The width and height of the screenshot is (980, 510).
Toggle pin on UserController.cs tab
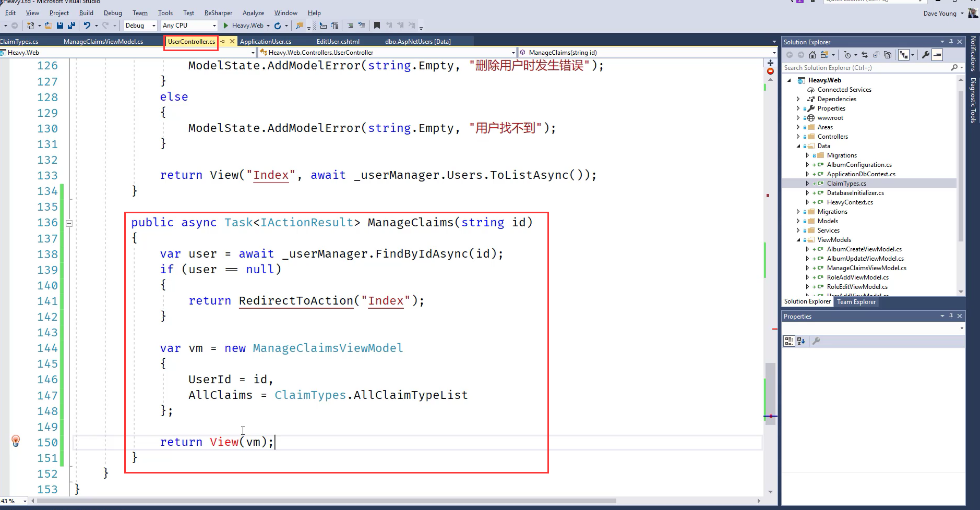click(223, 41)
